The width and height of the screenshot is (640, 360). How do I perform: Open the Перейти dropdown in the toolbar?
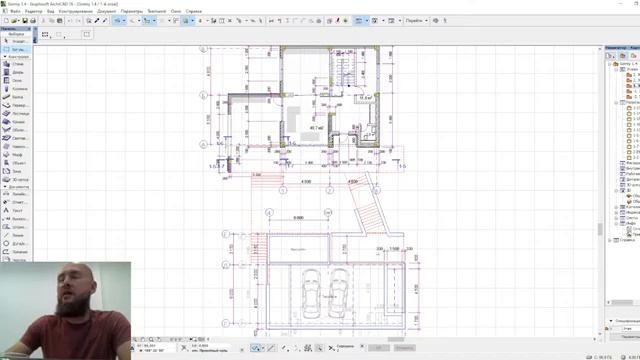click(417, 20)
